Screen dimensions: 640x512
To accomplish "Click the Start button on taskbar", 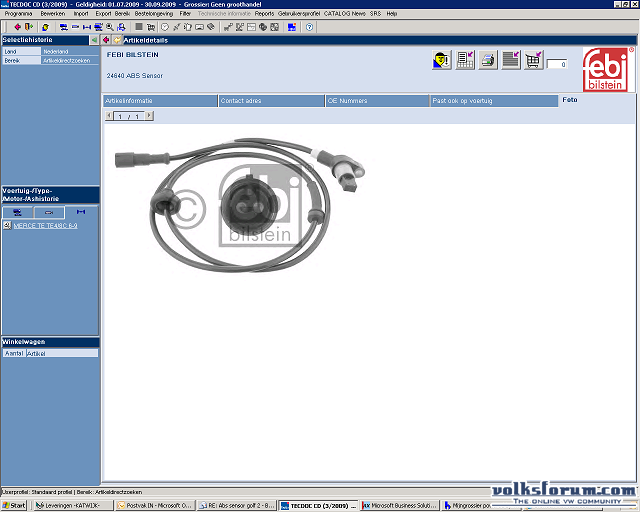I will coord(14,505).
